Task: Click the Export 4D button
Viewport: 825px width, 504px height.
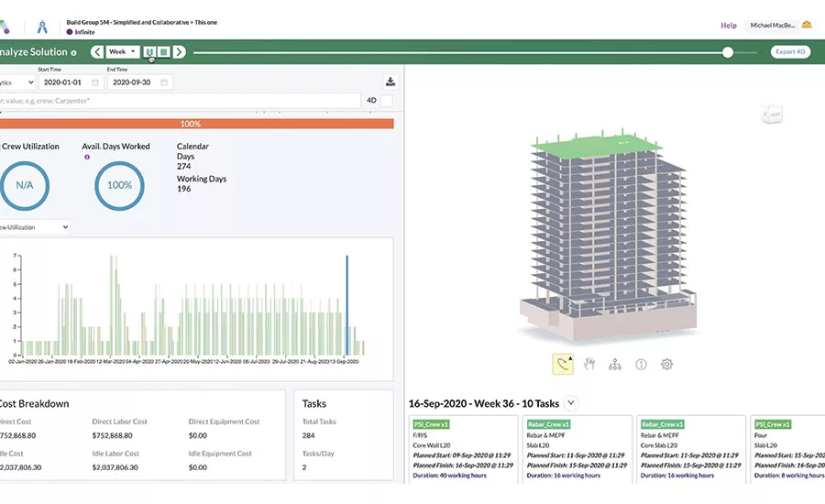Action: [x=790, y=51]
